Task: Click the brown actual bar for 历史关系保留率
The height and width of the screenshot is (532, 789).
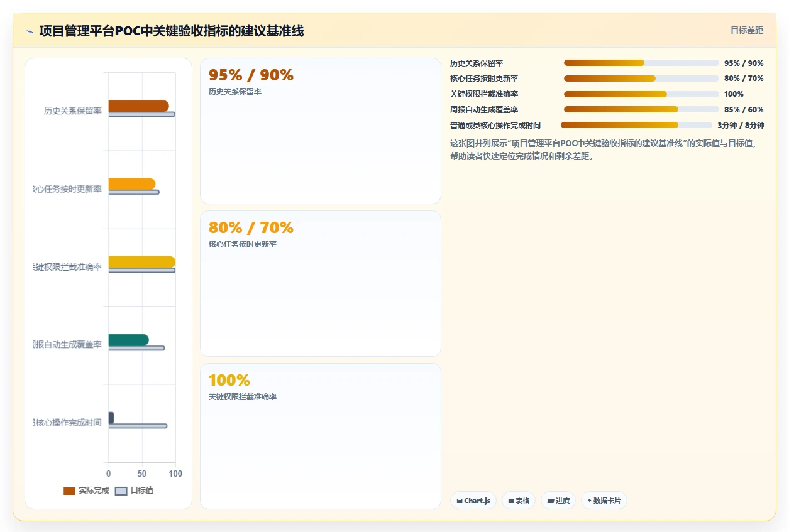Action: click(138, 106)
